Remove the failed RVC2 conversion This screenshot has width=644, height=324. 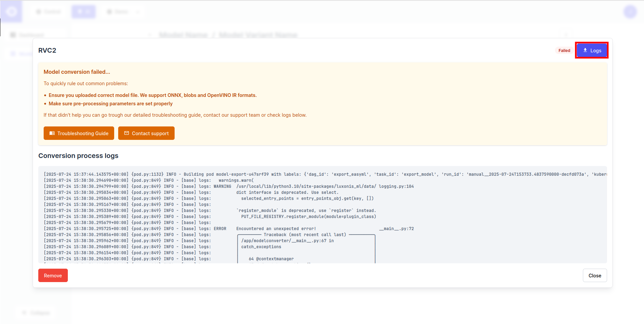tap(53, 275)
